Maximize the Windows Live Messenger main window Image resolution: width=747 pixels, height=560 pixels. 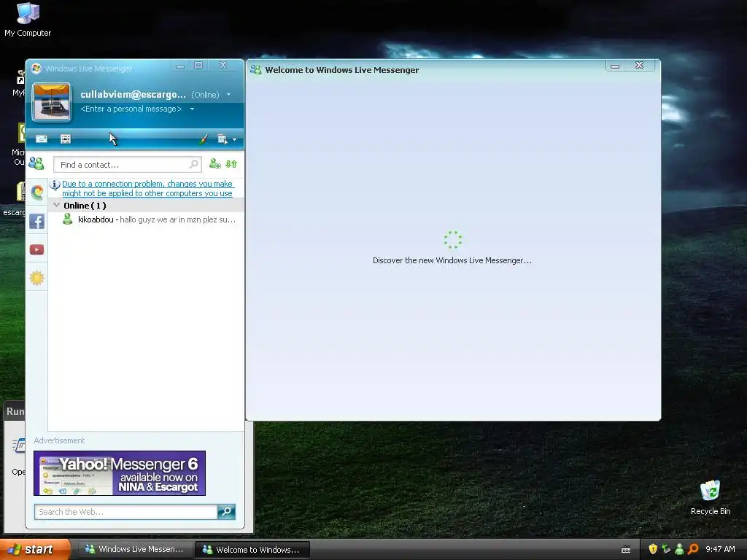pos(198,65)
